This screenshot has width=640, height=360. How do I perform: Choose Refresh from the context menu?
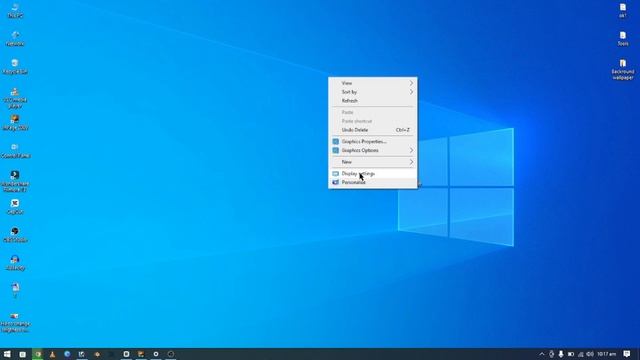pyautogui.click(x=373, y=100)
